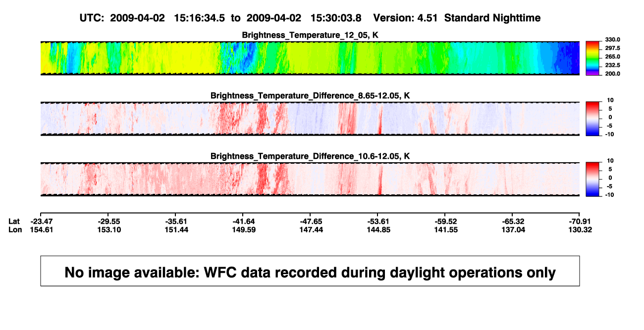Click the longitude value 147.44
This screenshot has height=330, width=644.
[311, 230]
